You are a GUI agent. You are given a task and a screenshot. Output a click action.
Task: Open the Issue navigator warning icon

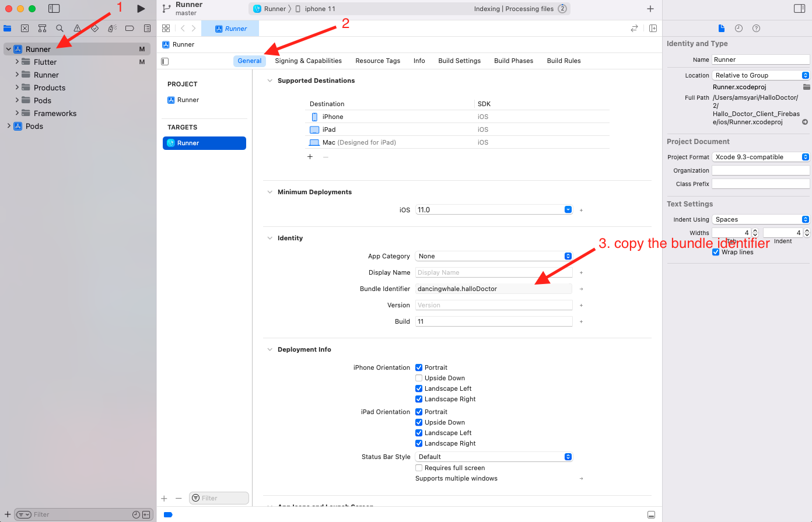(77, 28)
